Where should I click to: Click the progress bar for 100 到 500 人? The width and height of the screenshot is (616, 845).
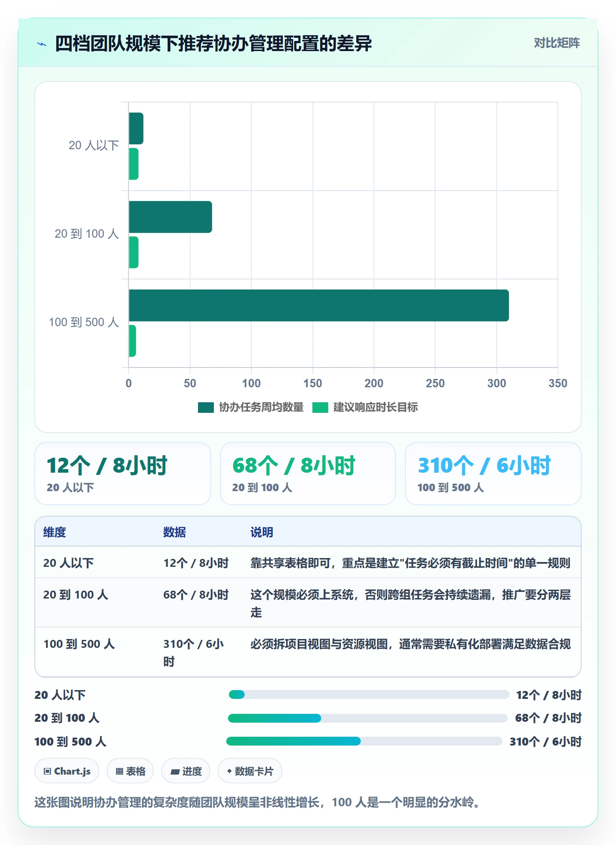[x=364, y=741]
